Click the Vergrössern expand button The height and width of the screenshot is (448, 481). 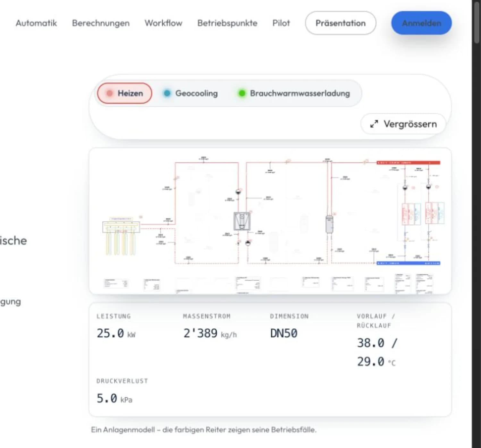click(403, 124)
